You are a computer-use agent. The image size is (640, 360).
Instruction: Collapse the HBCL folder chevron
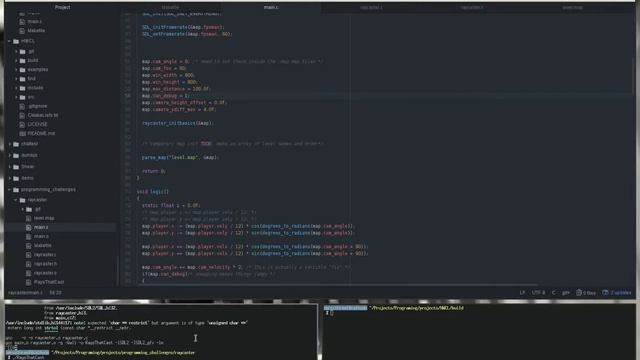tap(10, 41)
